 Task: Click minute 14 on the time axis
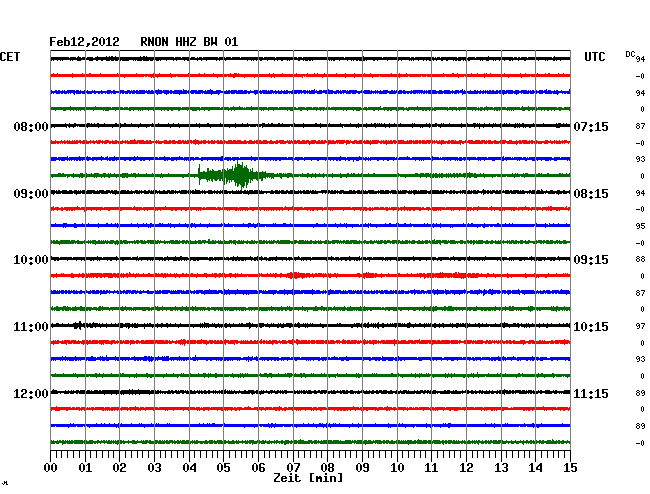[535, 468]
